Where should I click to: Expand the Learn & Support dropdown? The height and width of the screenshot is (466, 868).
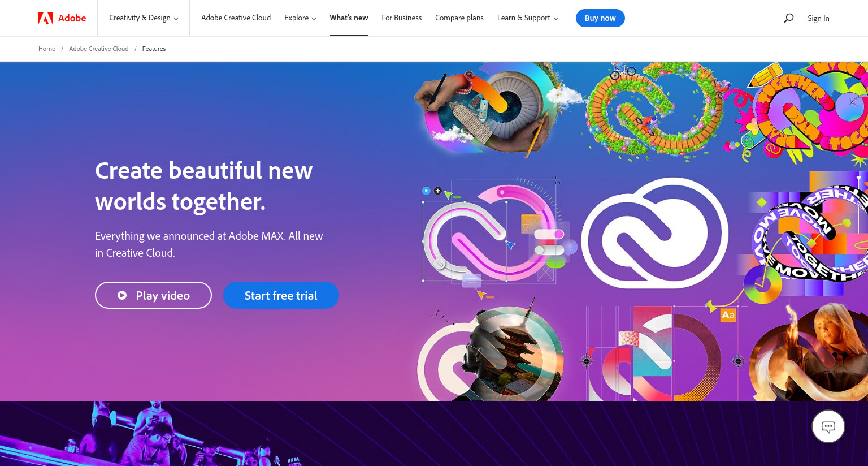point(527,18)
